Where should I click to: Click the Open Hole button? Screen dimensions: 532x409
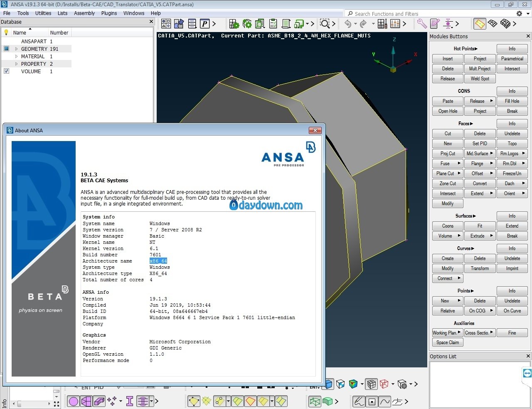click(x=448, y=111)
